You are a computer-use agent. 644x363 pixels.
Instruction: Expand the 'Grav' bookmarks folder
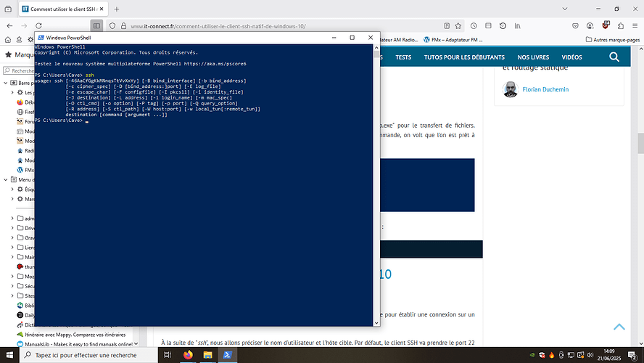pos(12,237)
